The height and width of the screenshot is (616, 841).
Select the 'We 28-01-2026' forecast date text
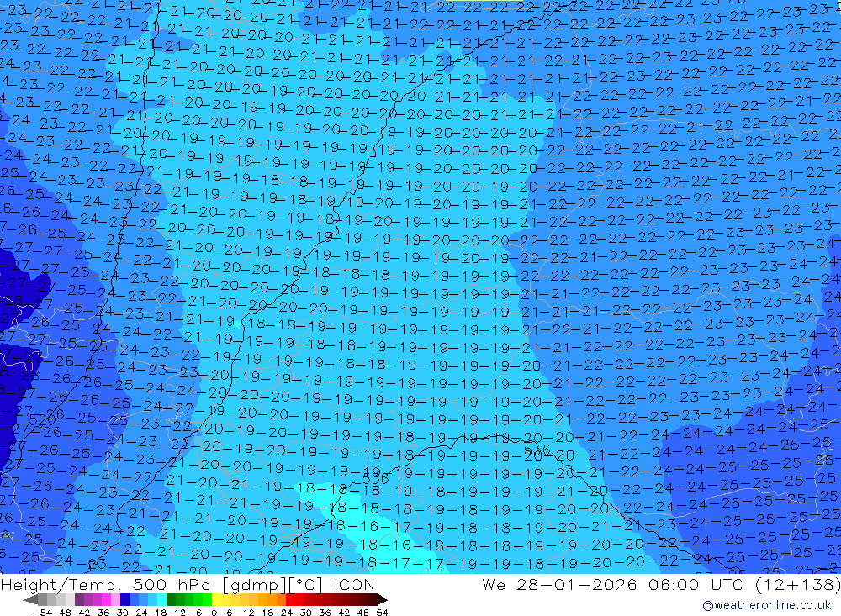click(559, 584)
